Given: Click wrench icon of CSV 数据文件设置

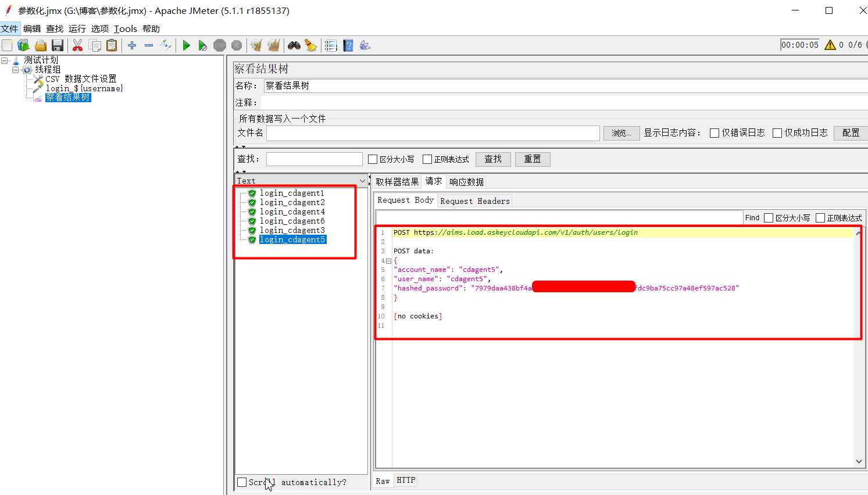Looking at the screenshot, I should (x=38, y=79).
